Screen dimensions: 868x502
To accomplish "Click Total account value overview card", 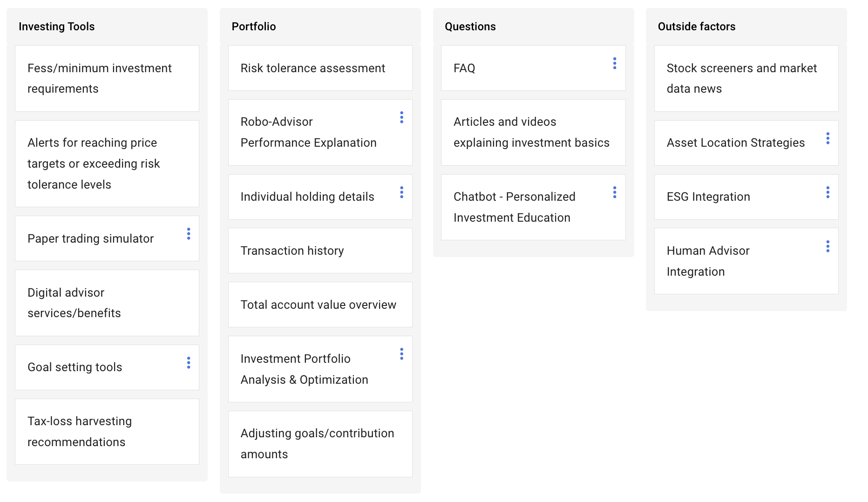I will coord(320,305).
